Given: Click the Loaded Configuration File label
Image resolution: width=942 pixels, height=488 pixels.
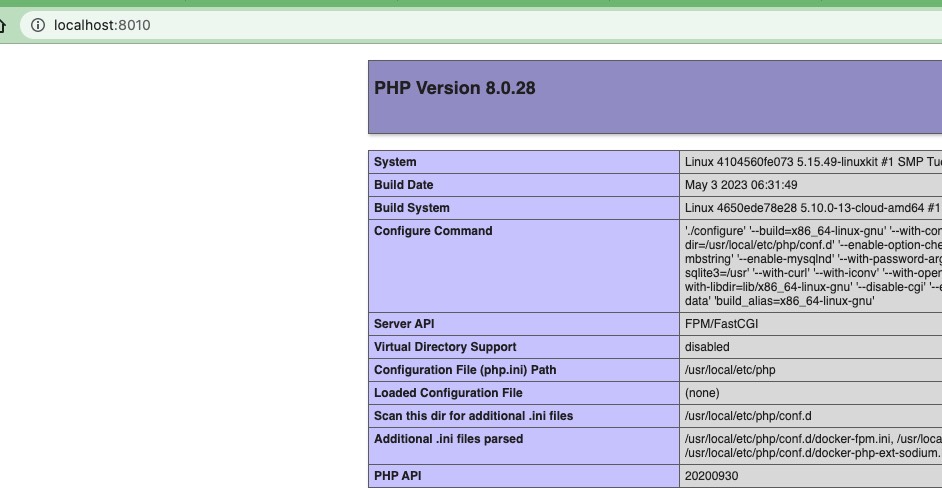Looking at the screenshot, I should coord(448,393).
